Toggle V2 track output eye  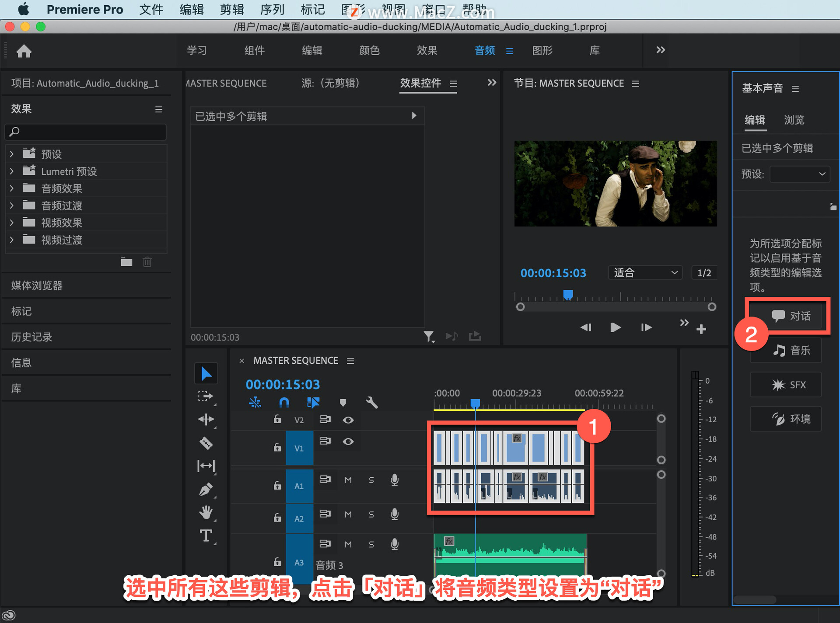click(x=348, y=420)
